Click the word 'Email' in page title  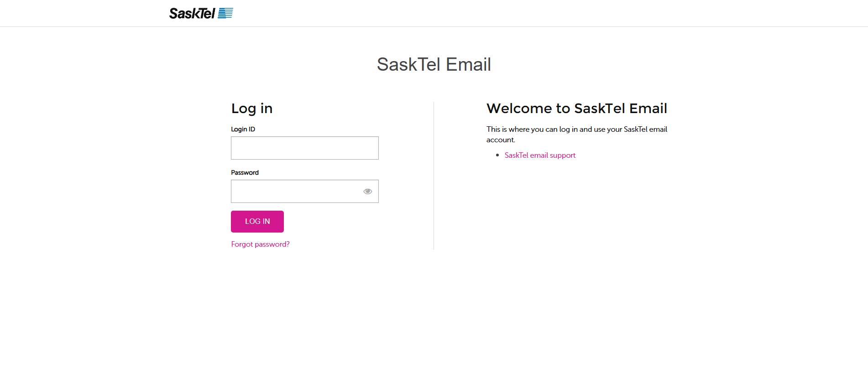tap(468, 65)
